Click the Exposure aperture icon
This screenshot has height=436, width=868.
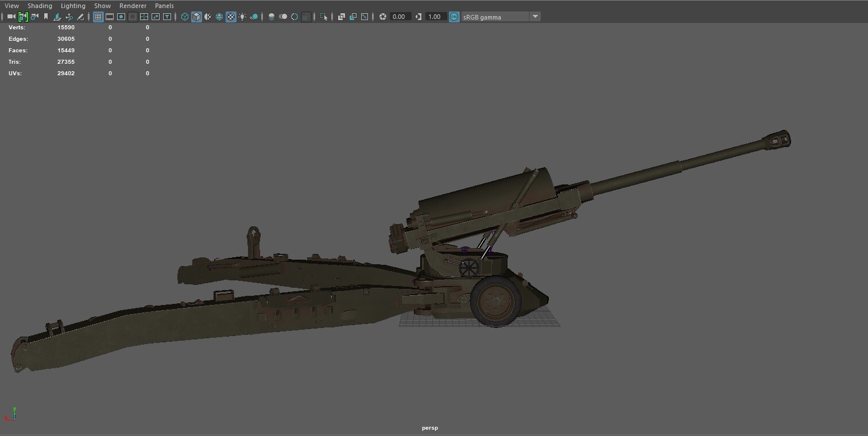coord(383,17)
